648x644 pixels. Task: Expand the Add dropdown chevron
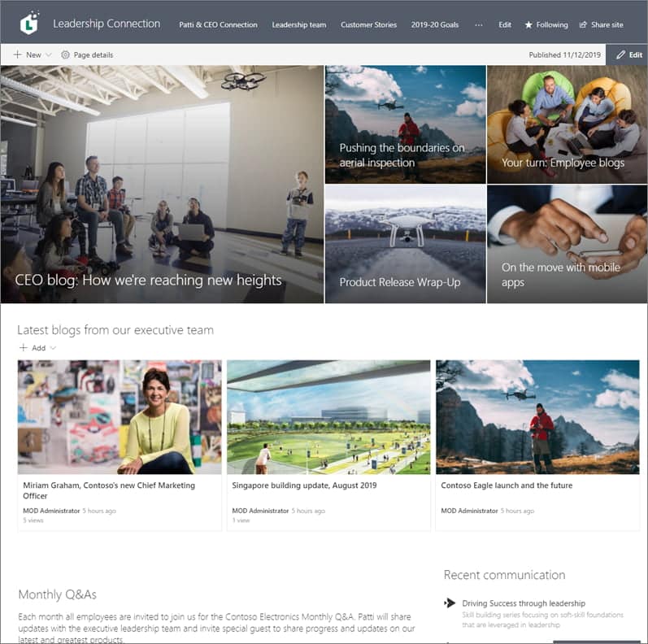pos(53,348)
